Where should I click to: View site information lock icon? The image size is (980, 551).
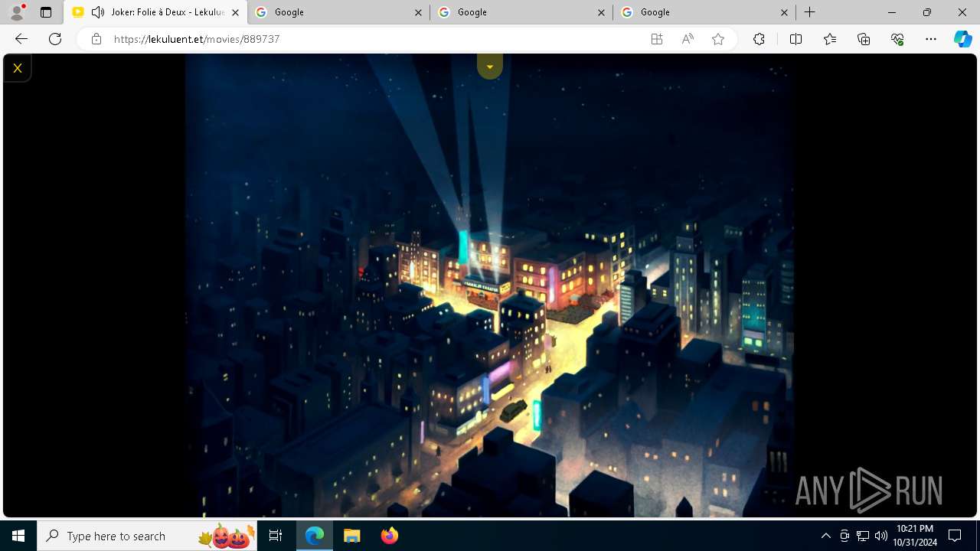96,39
